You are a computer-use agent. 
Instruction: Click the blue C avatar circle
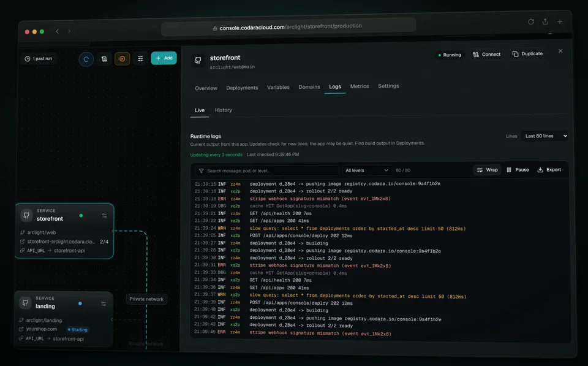tap(86, 59)
